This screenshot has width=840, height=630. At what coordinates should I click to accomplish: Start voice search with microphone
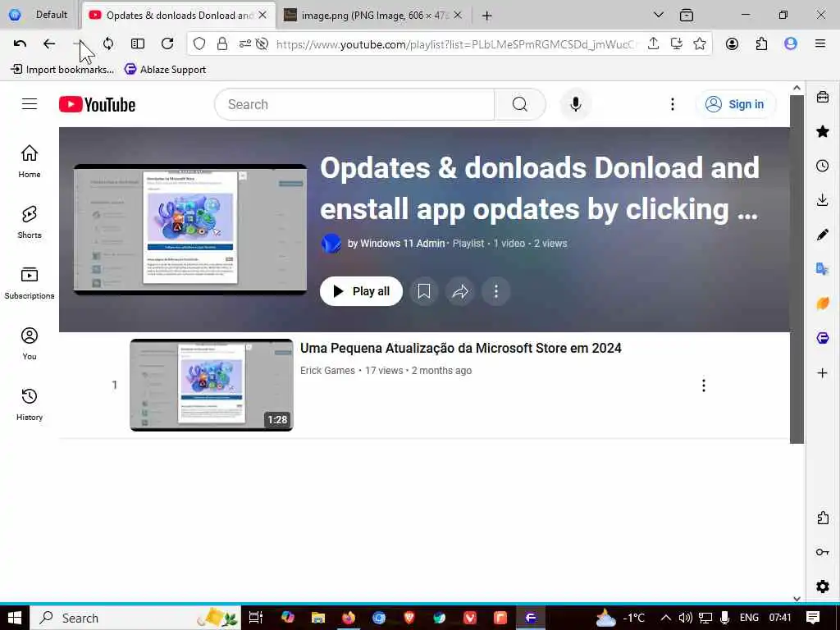[576, 104]
